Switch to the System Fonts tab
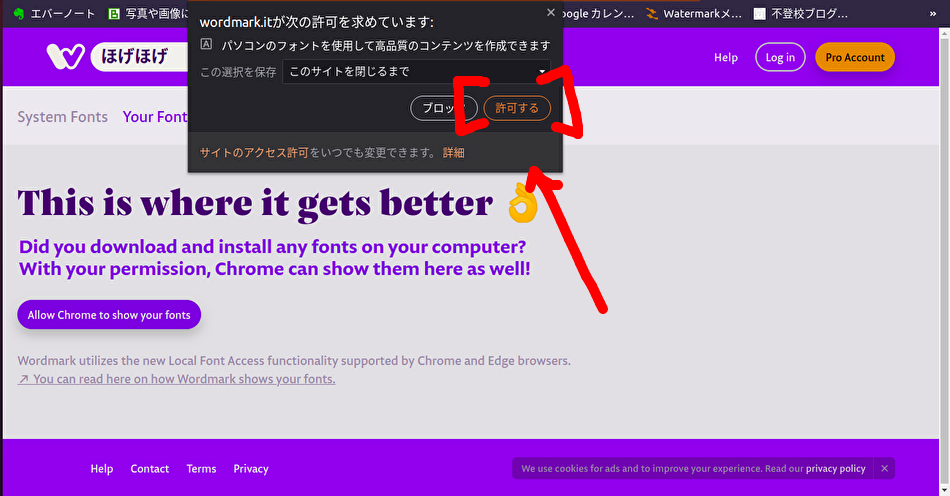950x496 pixels. tap(62, 116)
